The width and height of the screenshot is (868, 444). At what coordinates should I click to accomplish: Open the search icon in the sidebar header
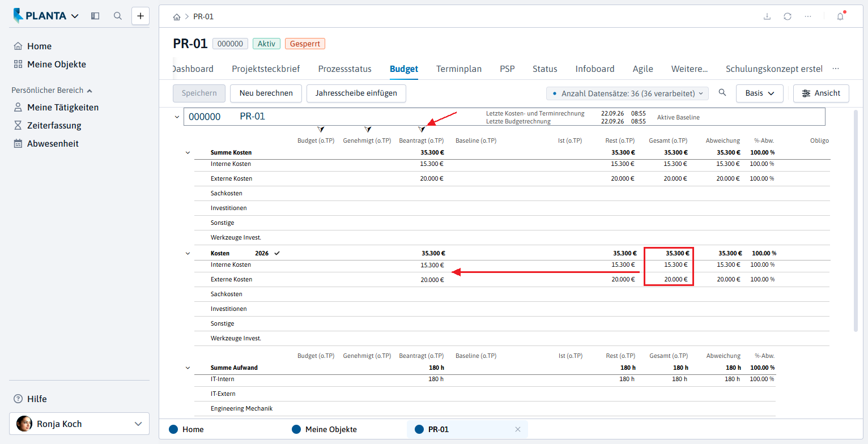coord(118,16)
